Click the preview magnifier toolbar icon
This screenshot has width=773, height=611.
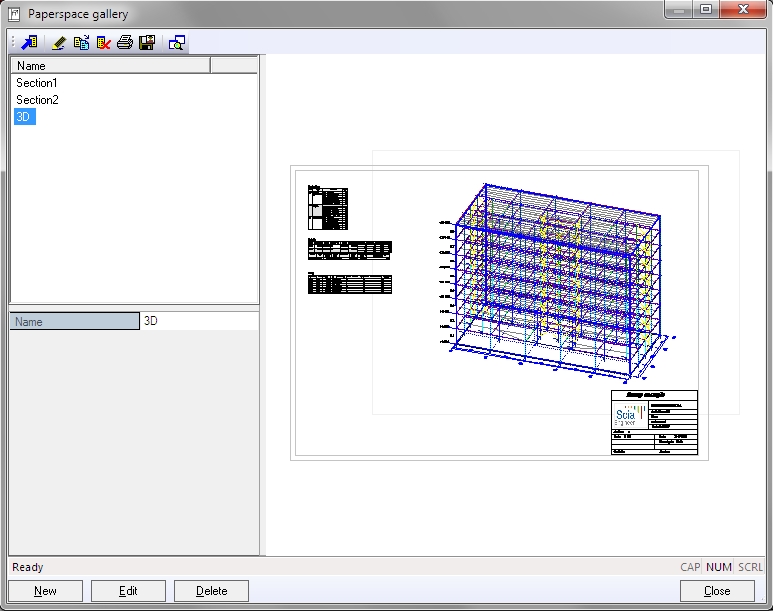click(x=177, y=42)
